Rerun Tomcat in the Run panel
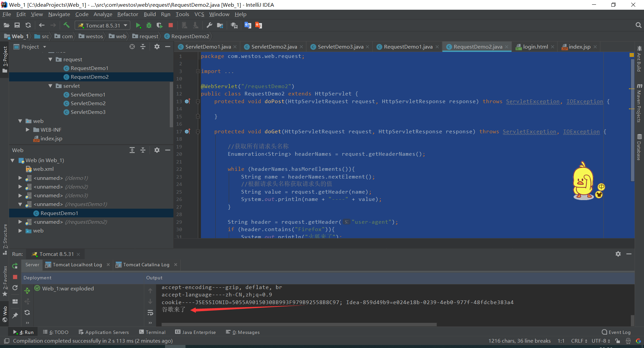The height and width of the screenshot is (348, 644). click(x=15, y=266)
